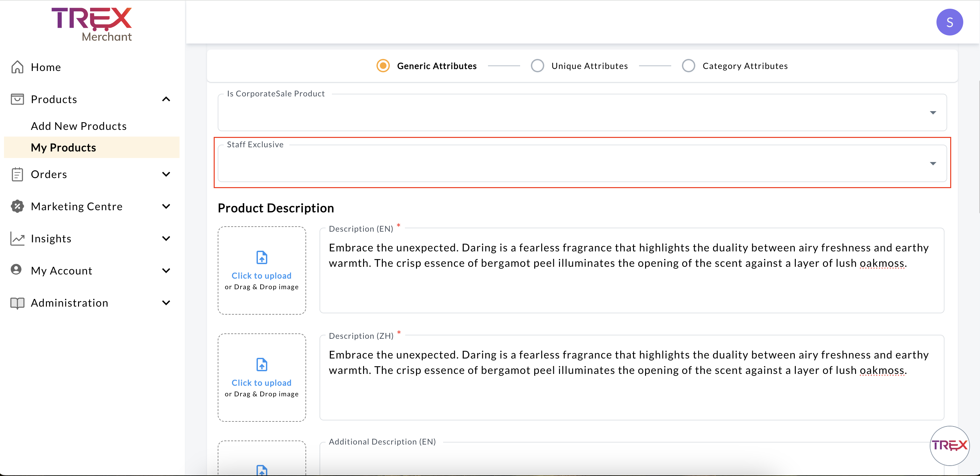Screen dimensions: 980x476
Task: Open My Products page
Action: tap(64, 148)
